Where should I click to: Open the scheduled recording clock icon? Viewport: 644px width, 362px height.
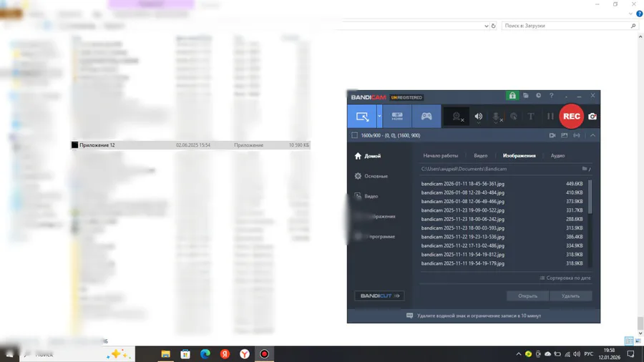[x=538, y=96]
